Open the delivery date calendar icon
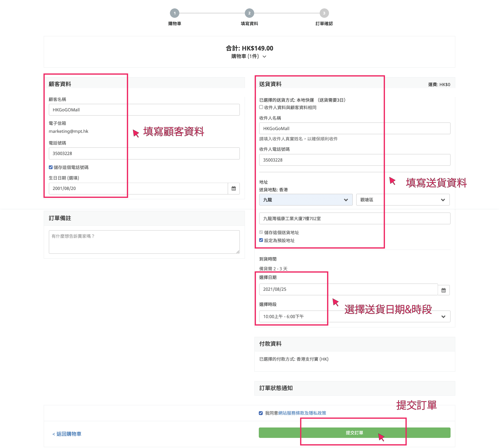 (x=443, y=290)
